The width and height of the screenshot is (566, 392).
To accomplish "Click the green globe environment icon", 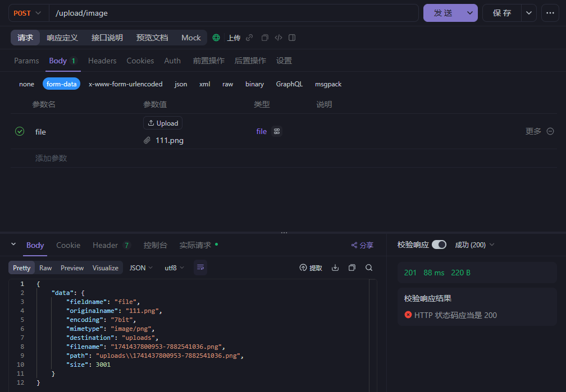I will click(216, 38).
